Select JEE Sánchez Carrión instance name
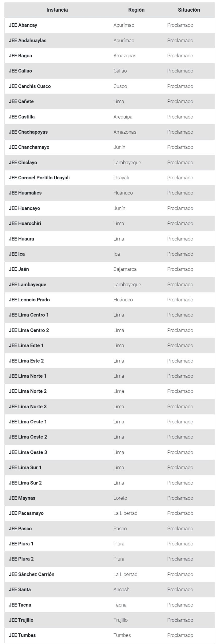Image resolution: width=224 pixels, height=644 pixels. pos(31,574)
